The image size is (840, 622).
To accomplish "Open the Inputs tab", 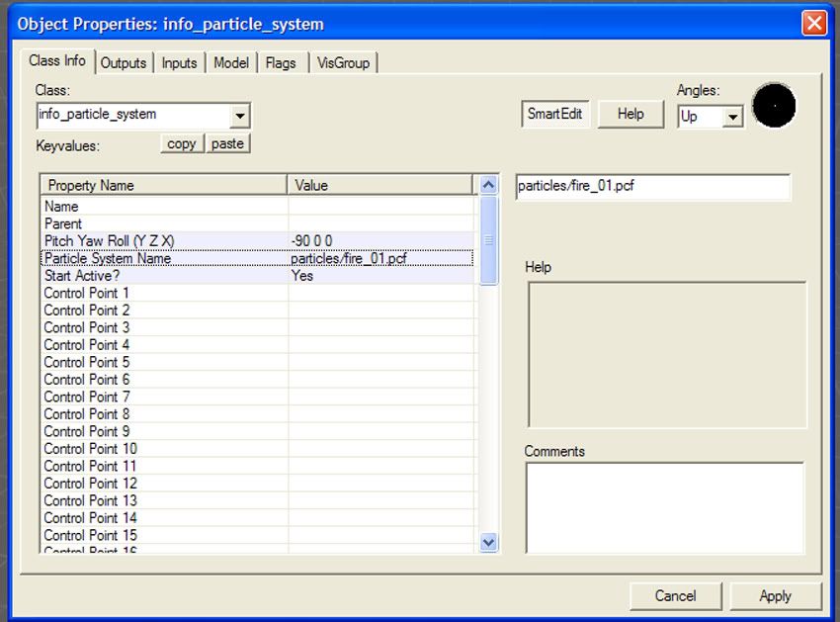I will pos(179,62).
